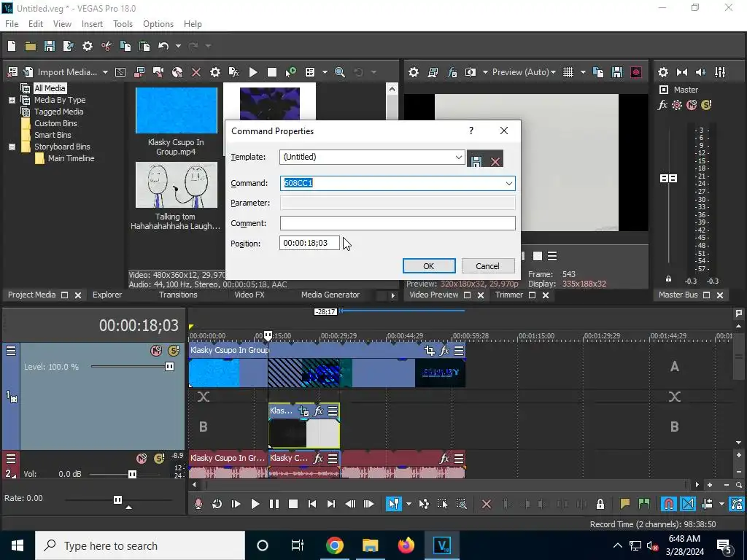Save the project using the floppy disk icon
Viewport: 747px width, 560px height.
point(49,46)
